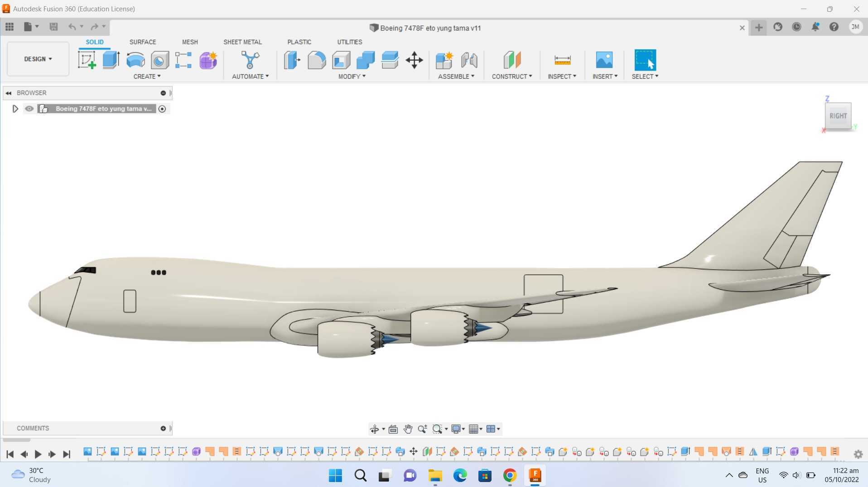Viewport: 868px width, 487px height.
Task: Switch to the MESH tab
Action: pyautogui.click(x=190, y=42)
